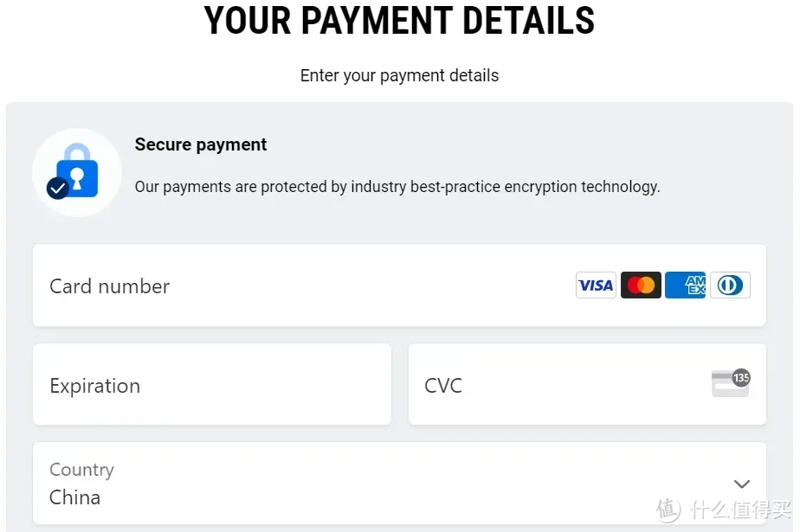Select the Mastercard logo

641,285
